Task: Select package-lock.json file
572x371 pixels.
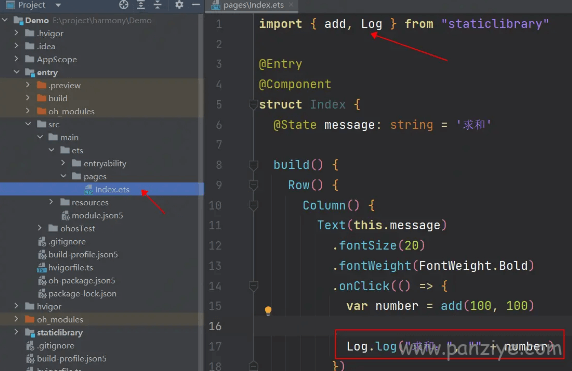Action: (82, 293)
